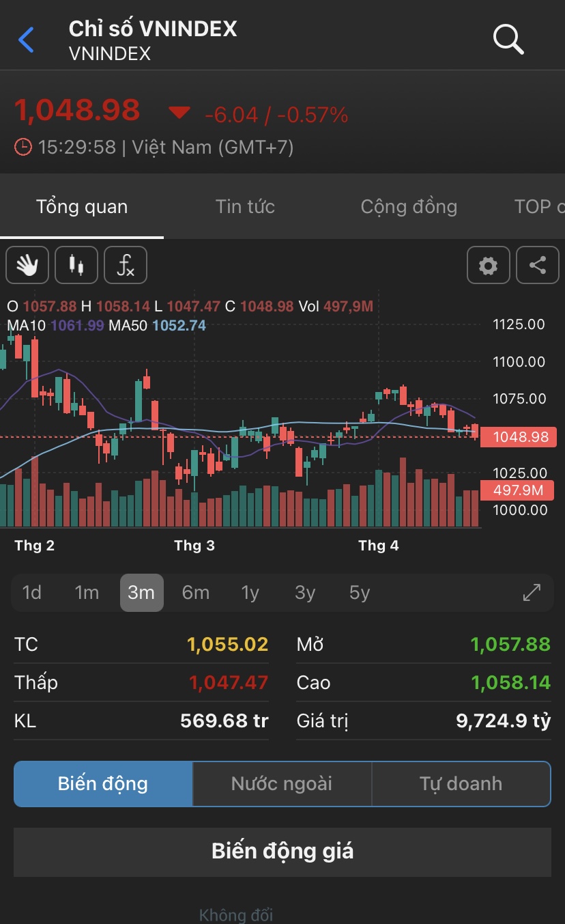This screenshot has width=565, height=924.
Task: Tap the blue back arrow
Action: pos(26,40)
